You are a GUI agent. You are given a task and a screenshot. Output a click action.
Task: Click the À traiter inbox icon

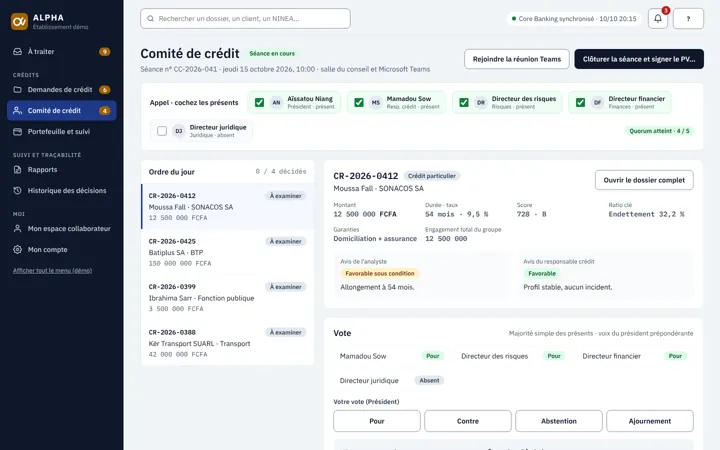pyautogui.click(x=17, y=51)
